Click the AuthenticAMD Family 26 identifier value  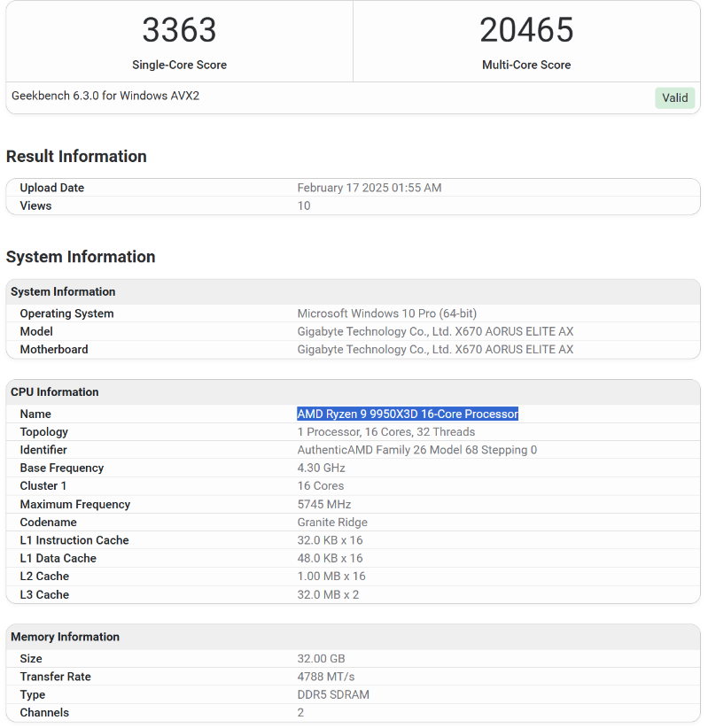pyautogui.click(x=416, y=450)
